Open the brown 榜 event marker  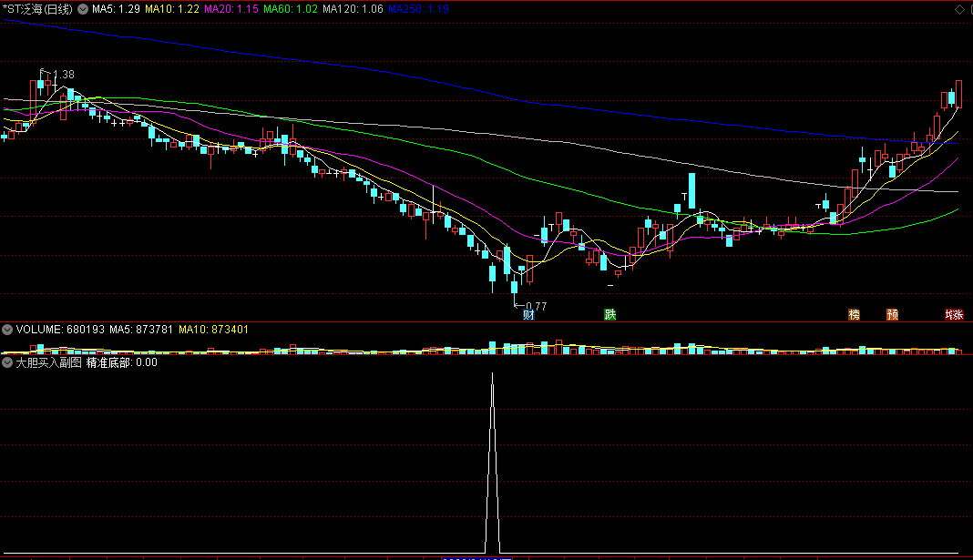pyautogui.click(x=854, y=314)
